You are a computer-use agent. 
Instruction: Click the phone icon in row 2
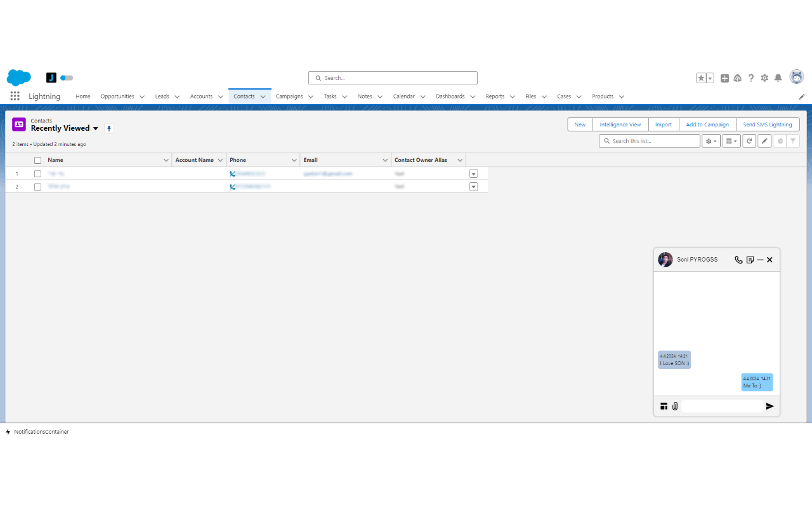click(233, 187)
